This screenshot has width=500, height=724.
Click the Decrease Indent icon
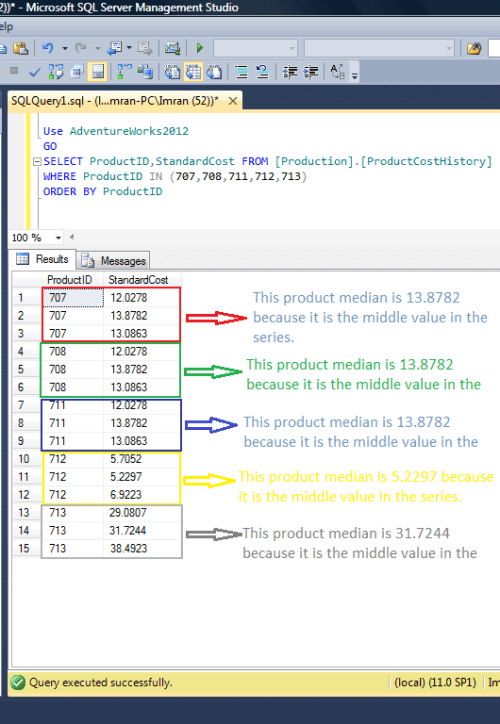290,72
